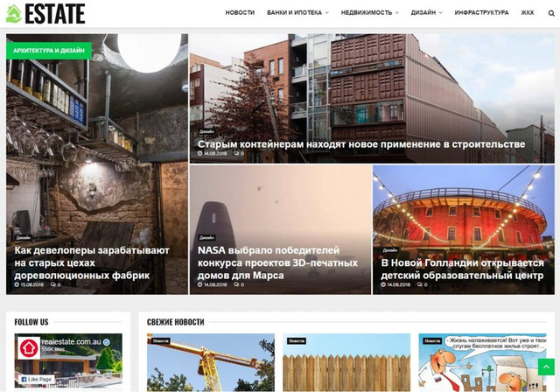Screen dimensions: 560x392
Task: Open article about old containers in construction
Action: pyautogui.click(x=360, y=143)
